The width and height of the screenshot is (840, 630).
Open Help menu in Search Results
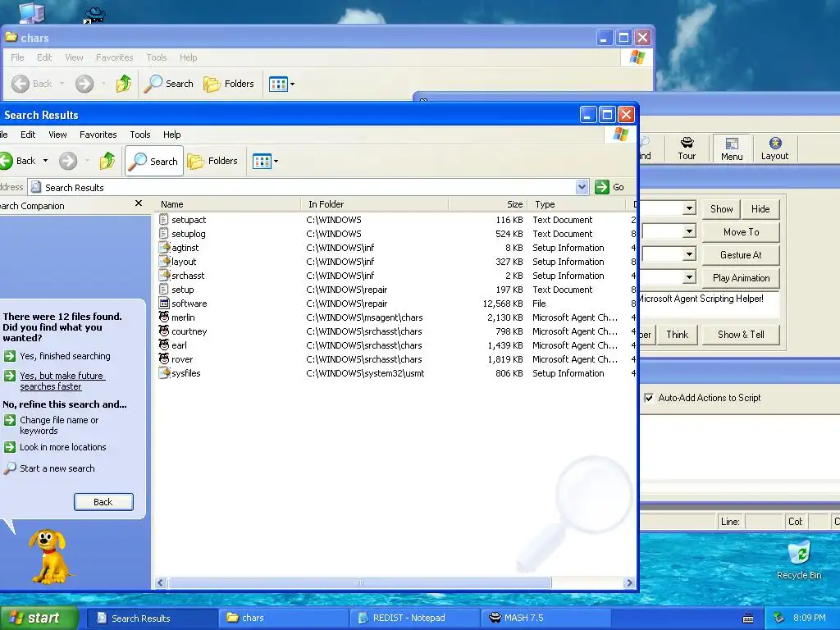(172, 135)
